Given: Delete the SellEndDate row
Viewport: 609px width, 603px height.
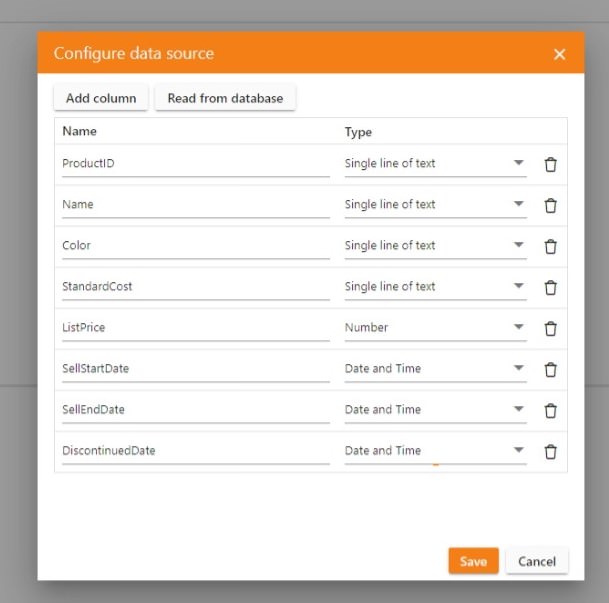Looking at the screenshot, I should click(x=550, y=410).
